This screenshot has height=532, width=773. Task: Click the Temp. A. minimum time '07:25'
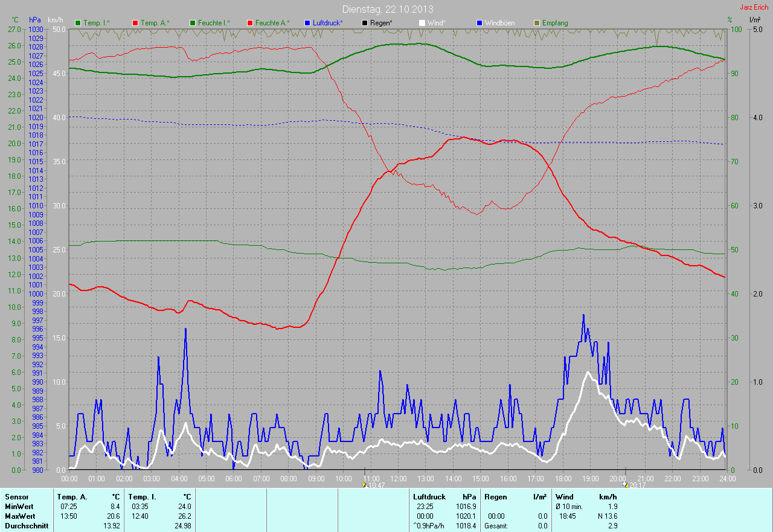click(68, 506)
